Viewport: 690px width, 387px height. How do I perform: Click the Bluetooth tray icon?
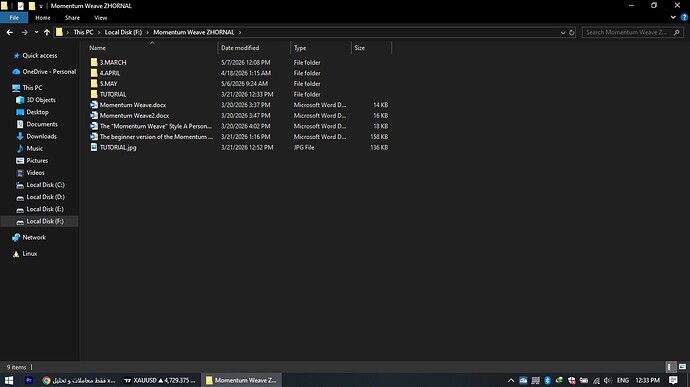click(x=547, y=380)
